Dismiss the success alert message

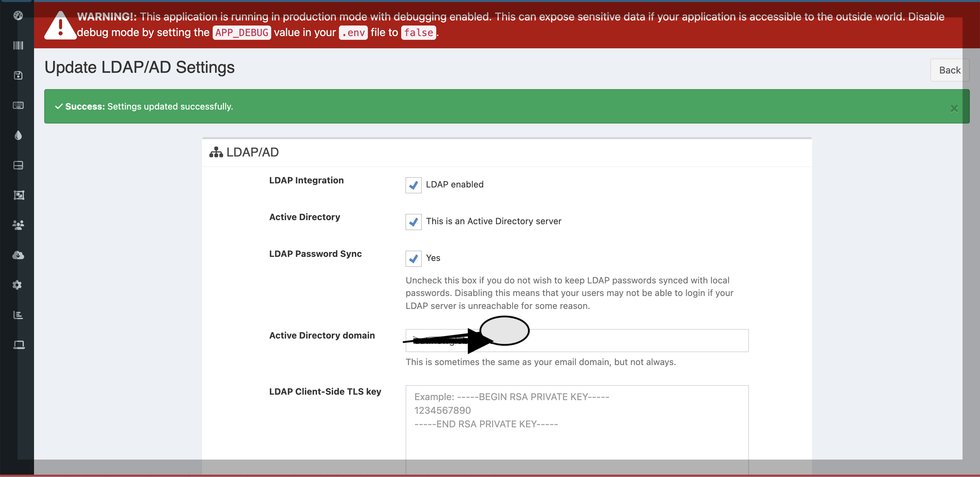point(954,109)
